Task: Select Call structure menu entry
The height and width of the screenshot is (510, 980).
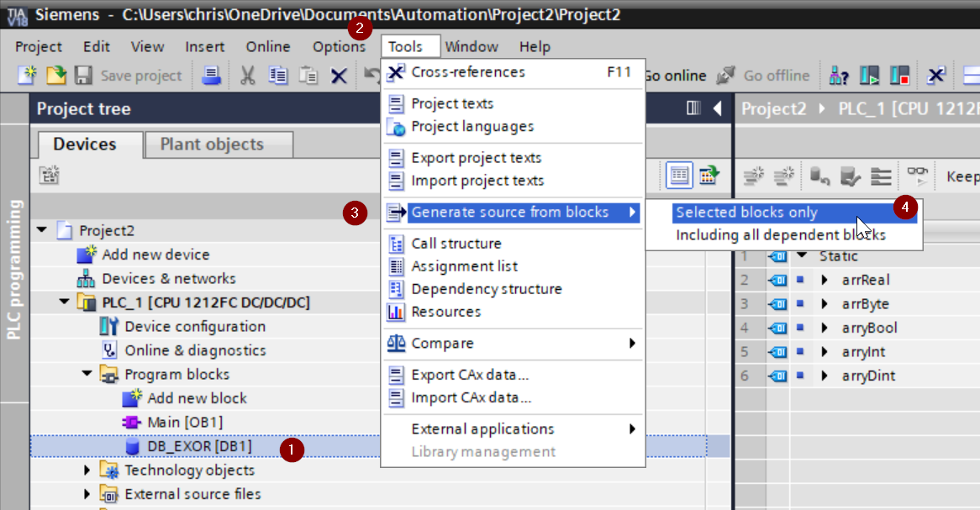Action: pyautogui.click(x=514, y=244)
